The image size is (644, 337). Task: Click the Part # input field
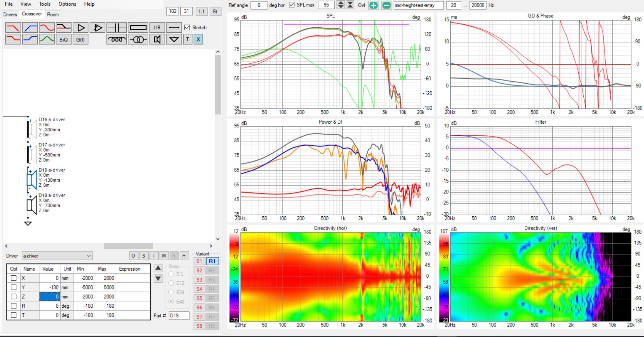pos(179,315)
